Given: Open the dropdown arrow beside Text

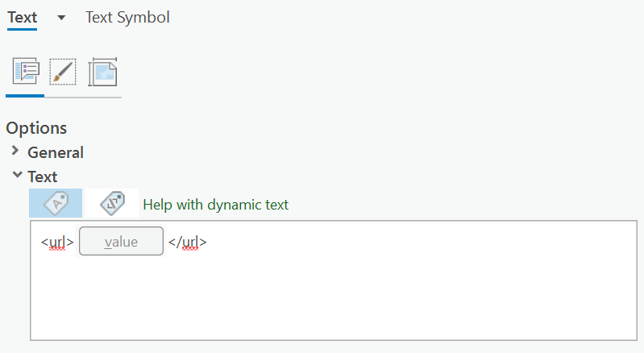Looking at the screenshot, I should [x=61, y=18].
